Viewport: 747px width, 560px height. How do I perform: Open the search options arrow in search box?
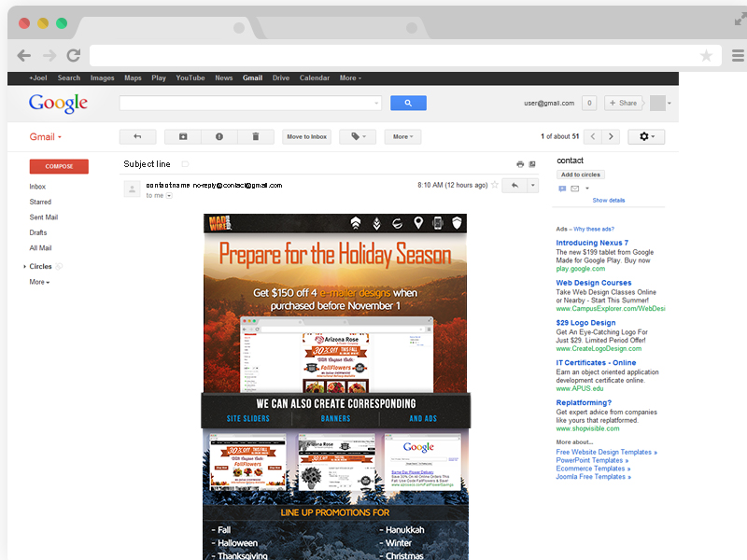[x=376, y=103]
